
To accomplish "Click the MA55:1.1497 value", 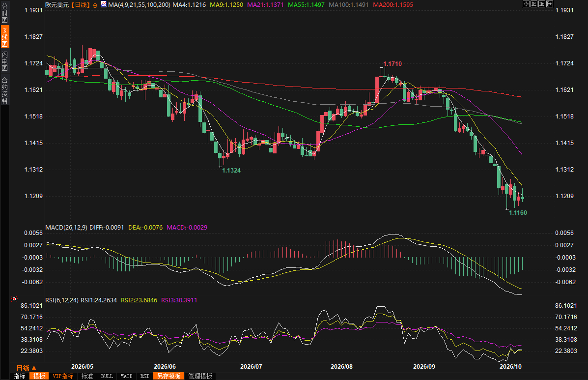I will point(306,5).
